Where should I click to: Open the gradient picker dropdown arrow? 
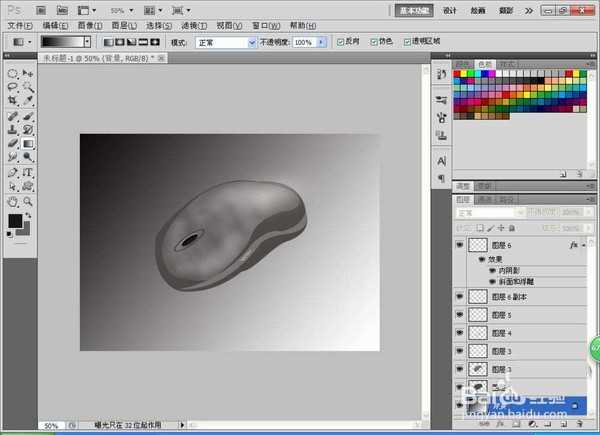(x=87, y=43)
